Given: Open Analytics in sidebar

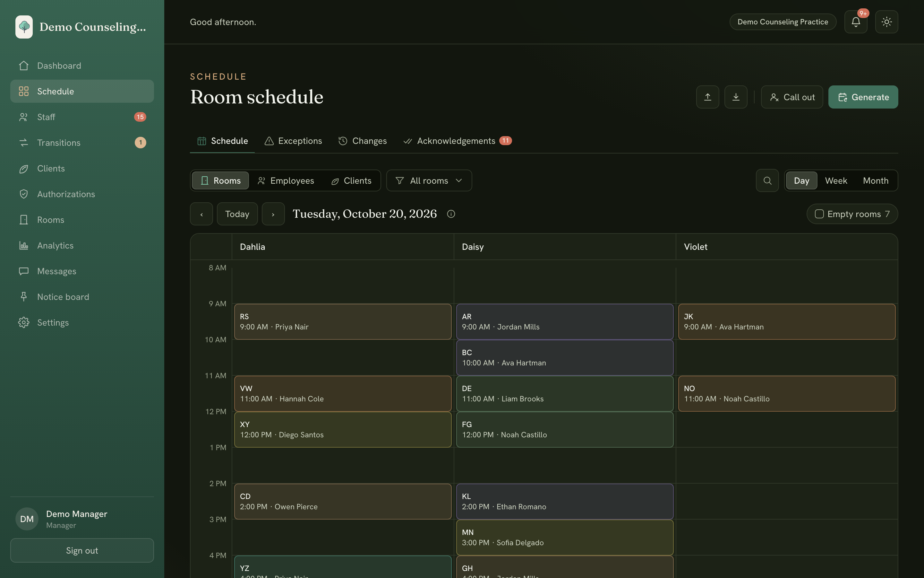Looking at the screenshot, I should (x=82, y=245).
